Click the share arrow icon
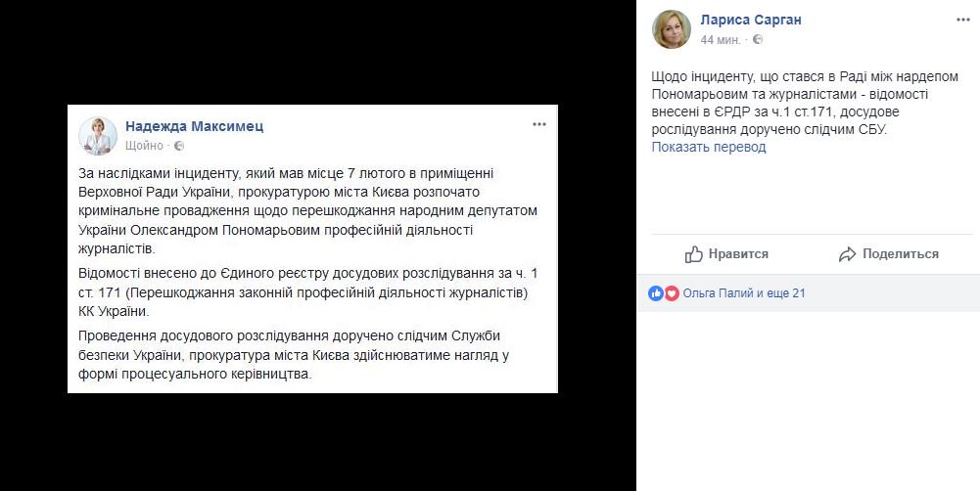 (x=847, y=253)
